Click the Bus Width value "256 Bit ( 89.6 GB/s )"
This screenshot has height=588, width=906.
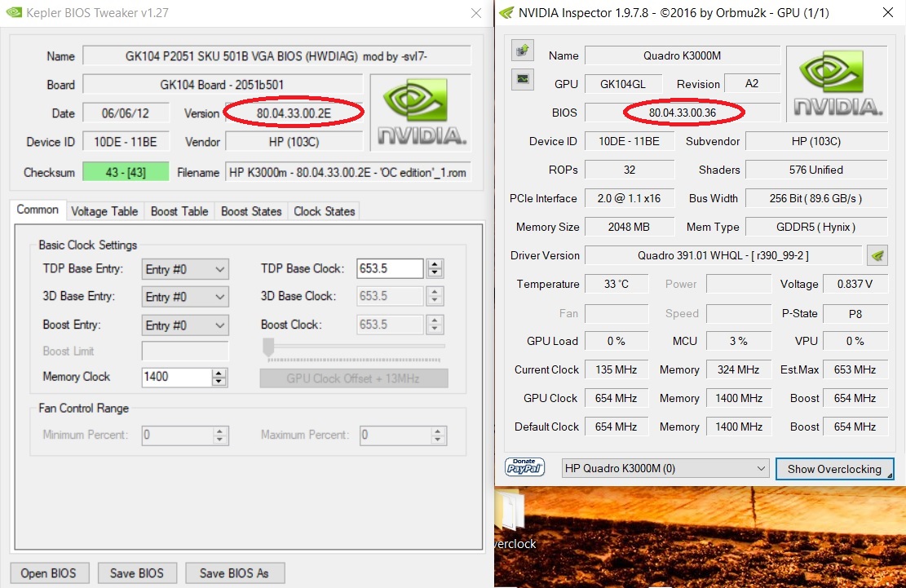click(x=816, y=198)
